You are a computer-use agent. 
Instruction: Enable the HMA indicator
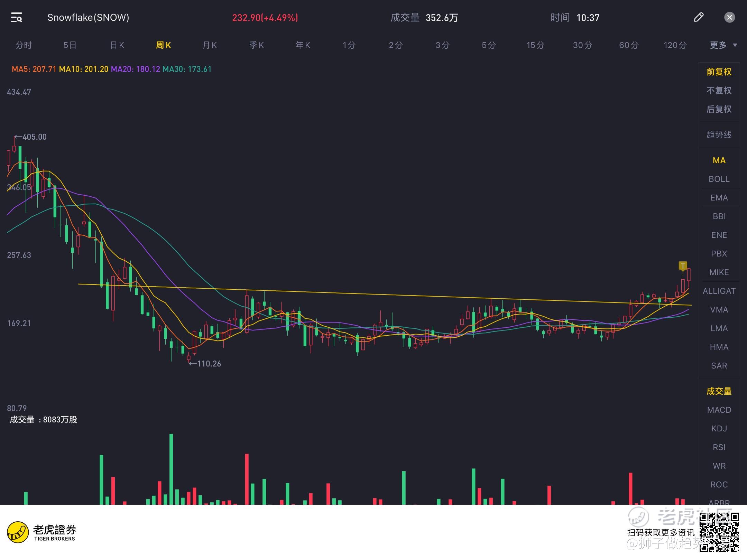point(719,347)
